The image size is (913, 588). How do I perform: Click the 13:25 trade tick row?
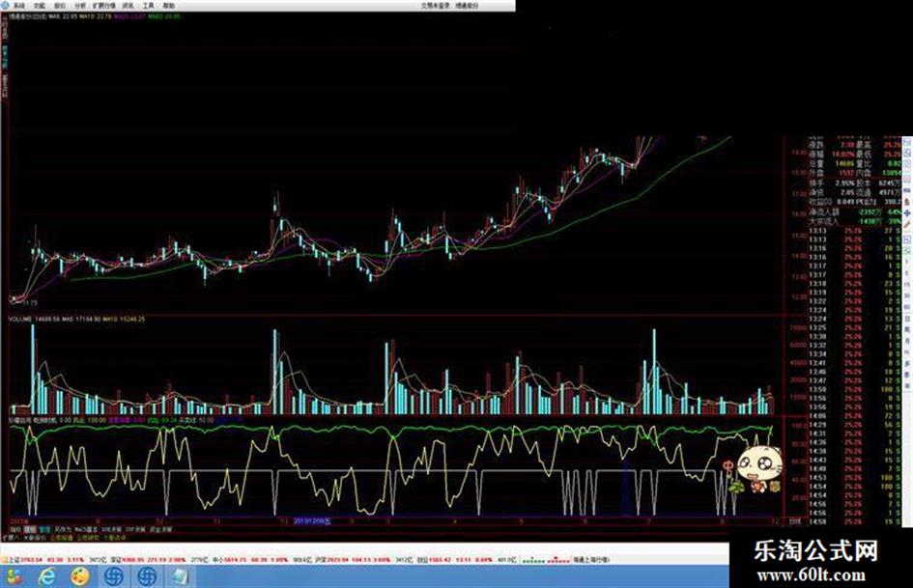point(854,327)
